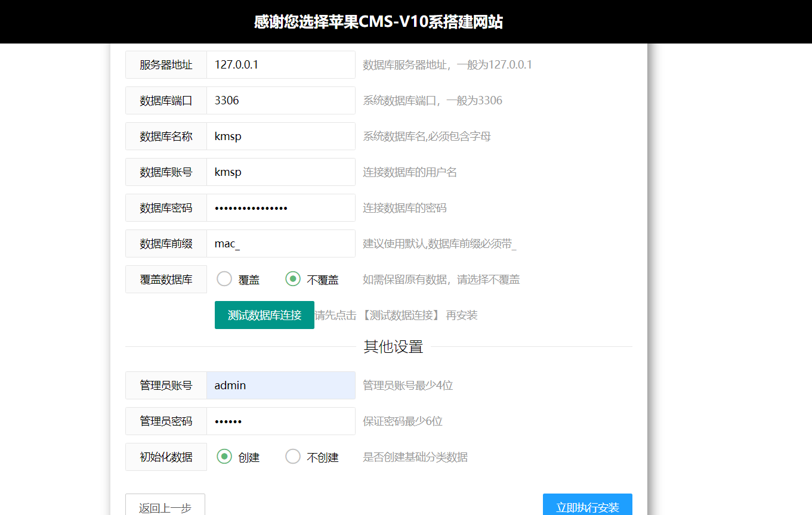The height and width of the screenshot is (515, 812).
Task: Click the hint text 请先点击【测试数据连接】再安装
Action: tap(396, 315)
